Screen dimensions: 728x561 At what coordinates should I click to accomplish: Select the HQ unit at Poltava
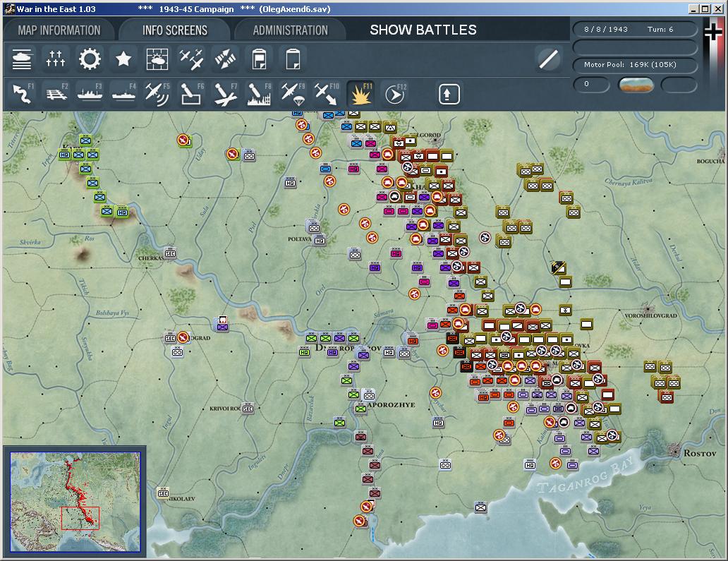320,240
